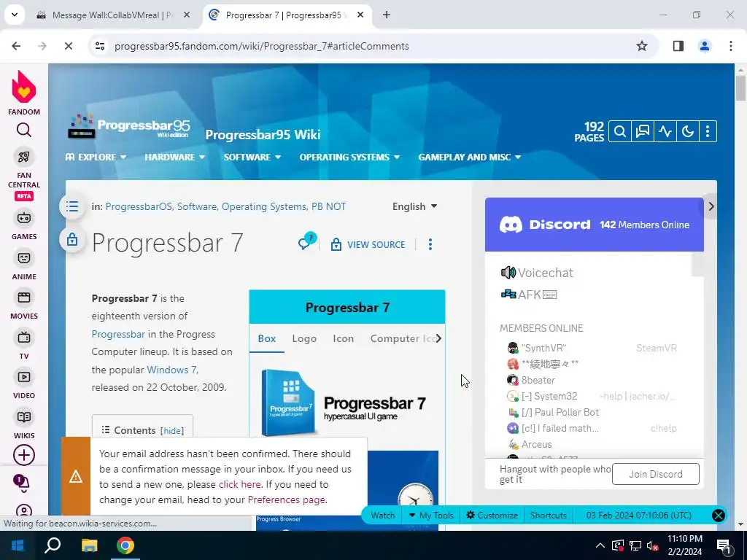
Task: Click the Fandom heart-flame logo
Action: (x=24, y=87)
